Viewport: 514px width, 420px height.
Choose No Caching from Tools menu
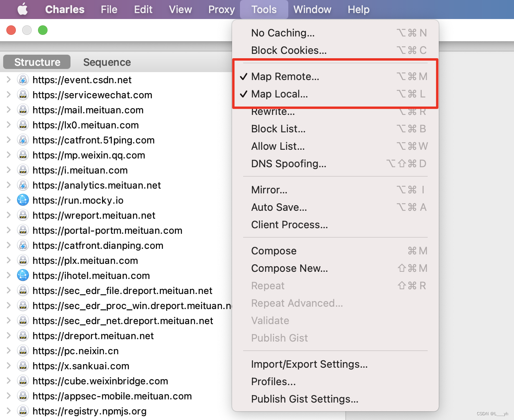tap(335, 33)
